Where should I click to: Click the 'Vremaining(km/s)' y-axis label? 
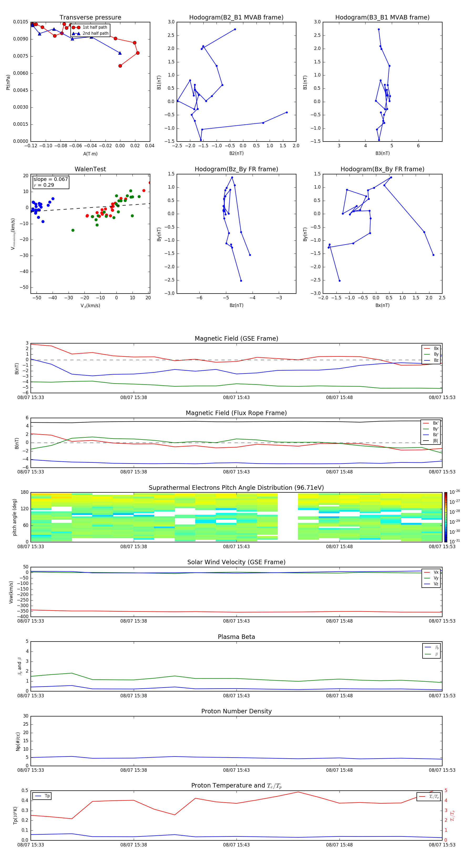[13, 234]
